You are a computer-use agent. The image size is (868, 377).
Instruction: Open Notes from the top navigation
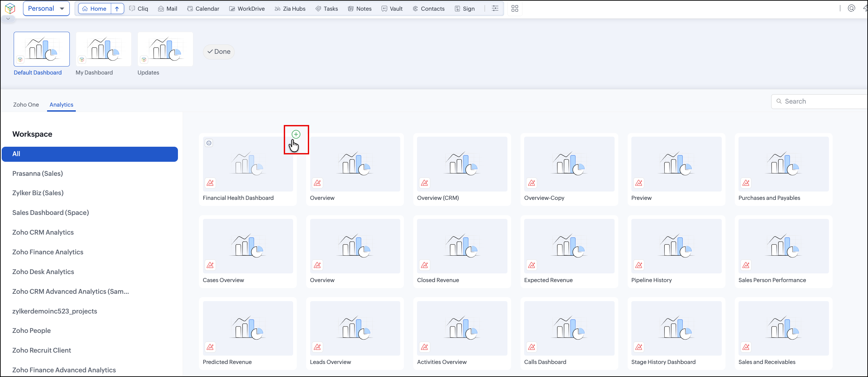click(x=360, y=9)
